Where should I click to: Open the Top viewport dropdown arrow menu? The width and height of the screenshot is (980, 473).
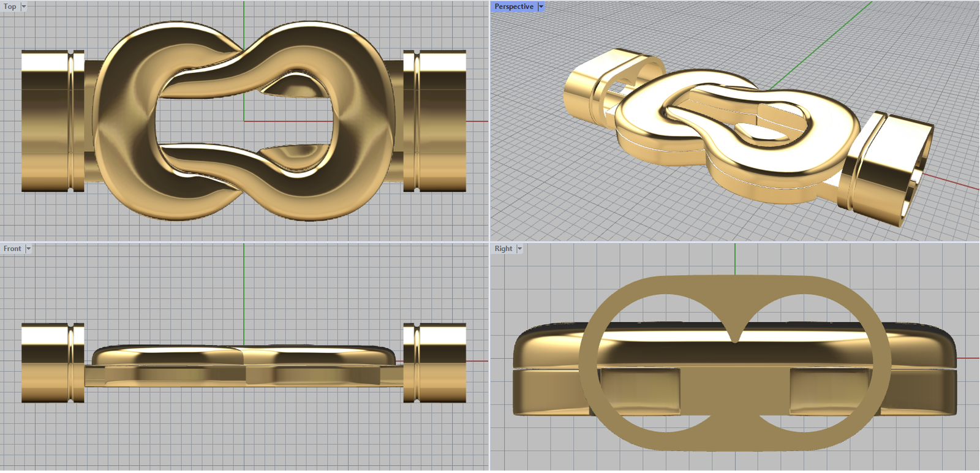click(24, 7)
